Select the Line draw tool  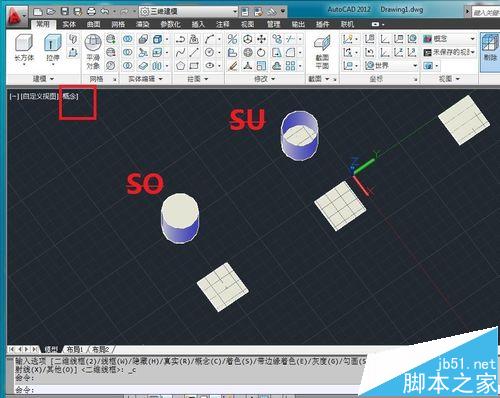(194, 52)
